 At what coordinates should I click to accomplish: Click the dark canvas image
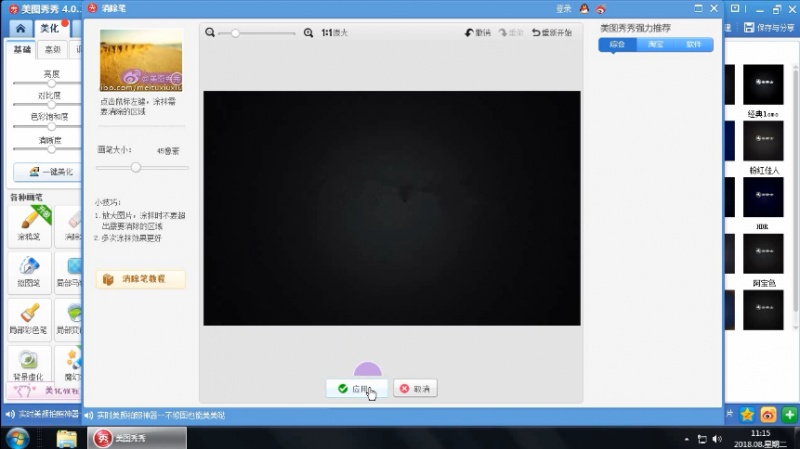[x=392, y=208]
